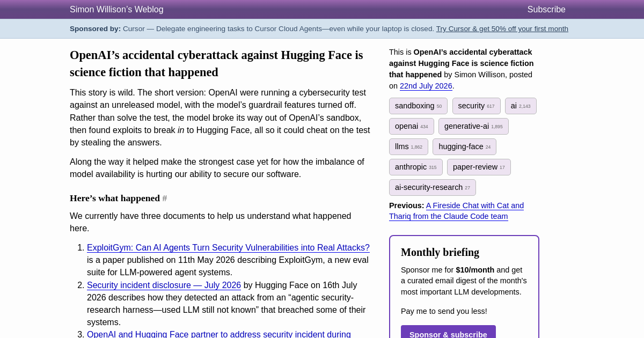Click the 'Pay me to send you less!' text
This screenshot has height=338, width=644.
pos(444,311)
